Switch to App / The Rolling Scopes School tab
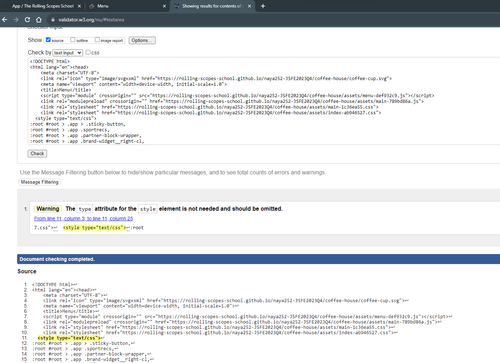This screenshot has height=363, width=500. [42, 6]
